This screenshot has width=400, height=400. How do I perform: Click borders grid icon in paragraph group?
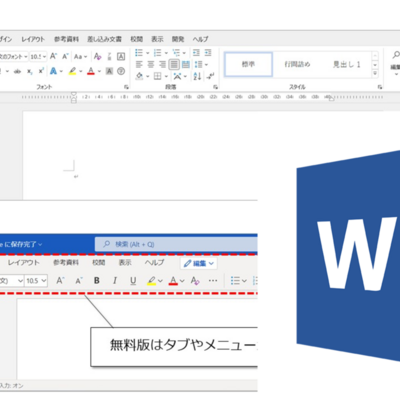[x=157, y=76]
